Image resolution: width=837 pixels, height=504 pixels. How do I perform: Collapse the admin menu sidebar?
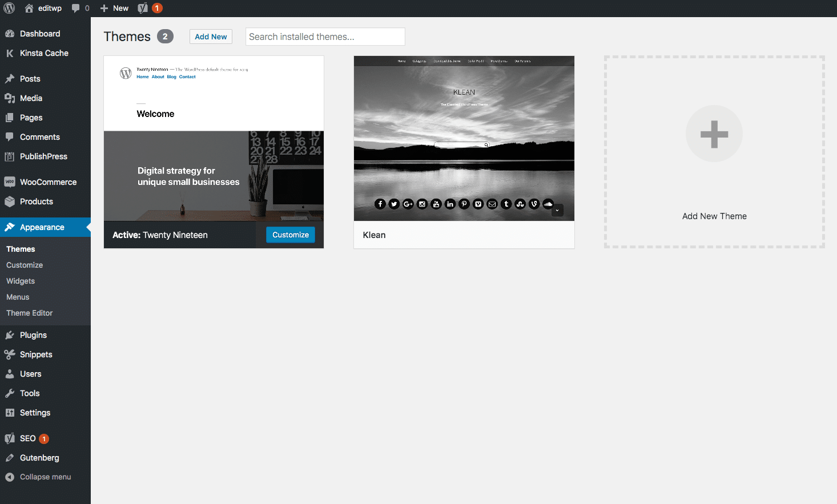click(11, 477)
